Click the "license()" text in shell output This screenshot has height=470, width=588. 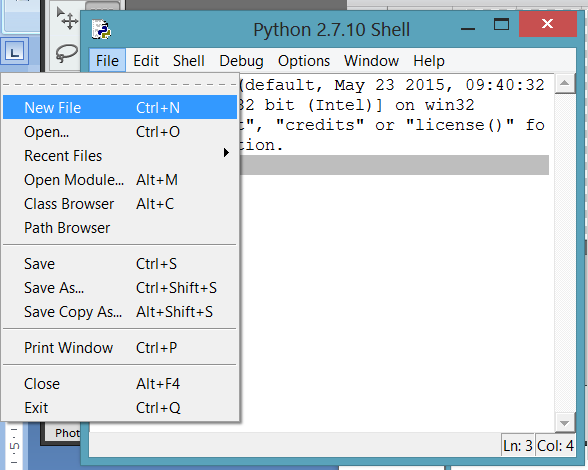(x=460, y=125)
